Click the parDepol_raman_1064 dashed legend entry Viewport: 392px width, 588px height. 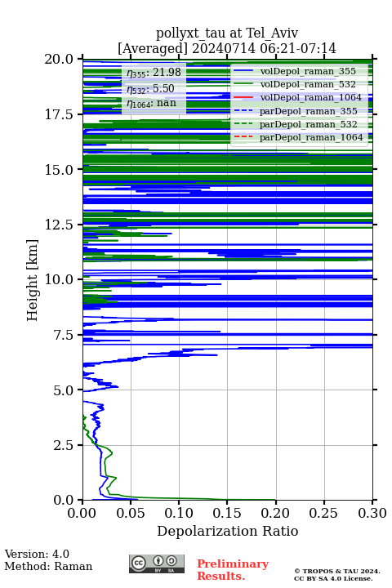298,137
